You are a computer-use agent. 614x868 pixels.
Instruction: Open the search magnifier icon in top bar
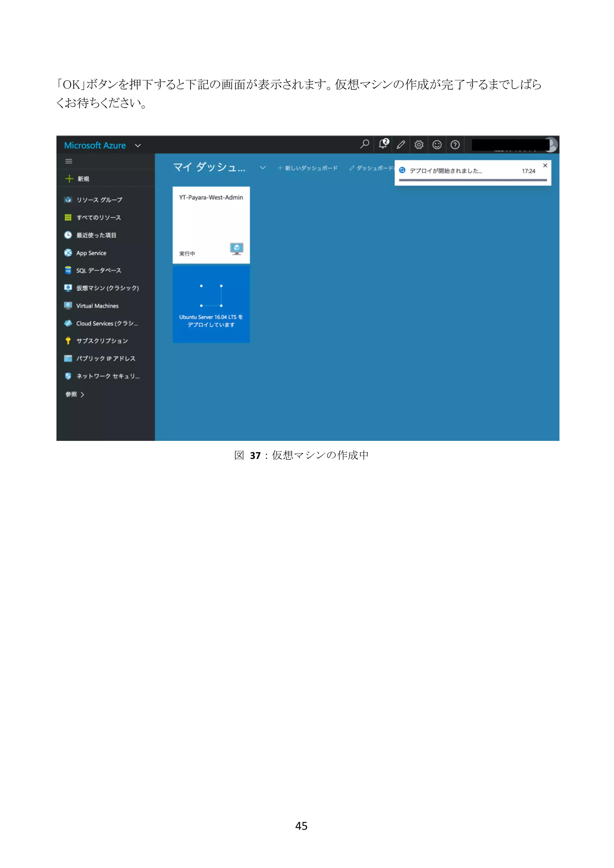pyautogui.click(x=364, y=144)
